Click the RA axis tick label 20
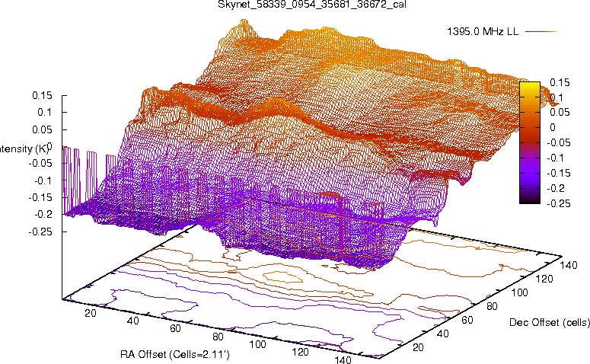Screen dimensions: 590x364 [91, 313]
